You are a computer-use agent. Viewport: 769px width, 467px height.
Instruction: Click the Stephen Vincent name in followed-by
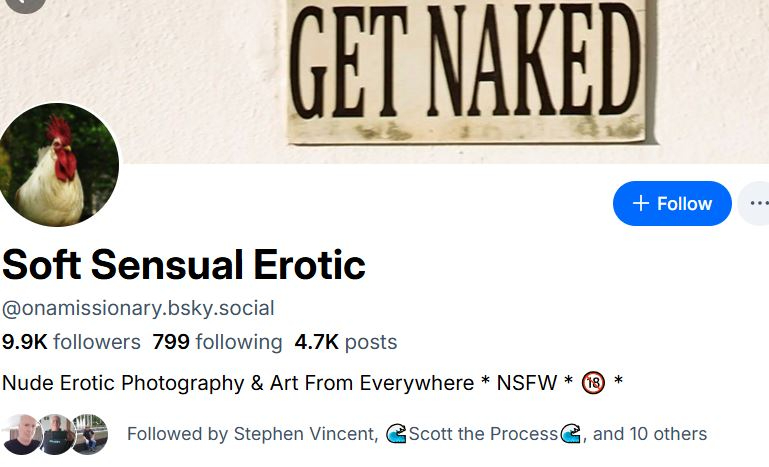pyautogui.click(x=305, y=434)
